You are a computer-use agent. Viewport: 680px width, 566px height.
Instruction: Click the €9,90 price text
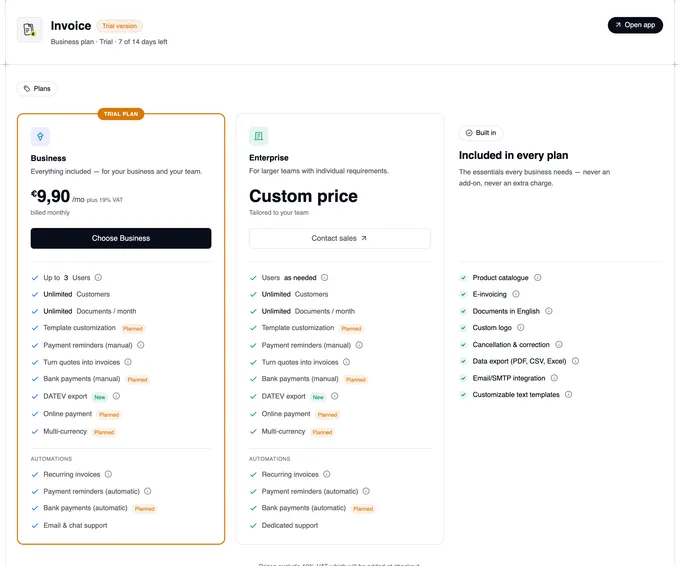click(50, 196)
